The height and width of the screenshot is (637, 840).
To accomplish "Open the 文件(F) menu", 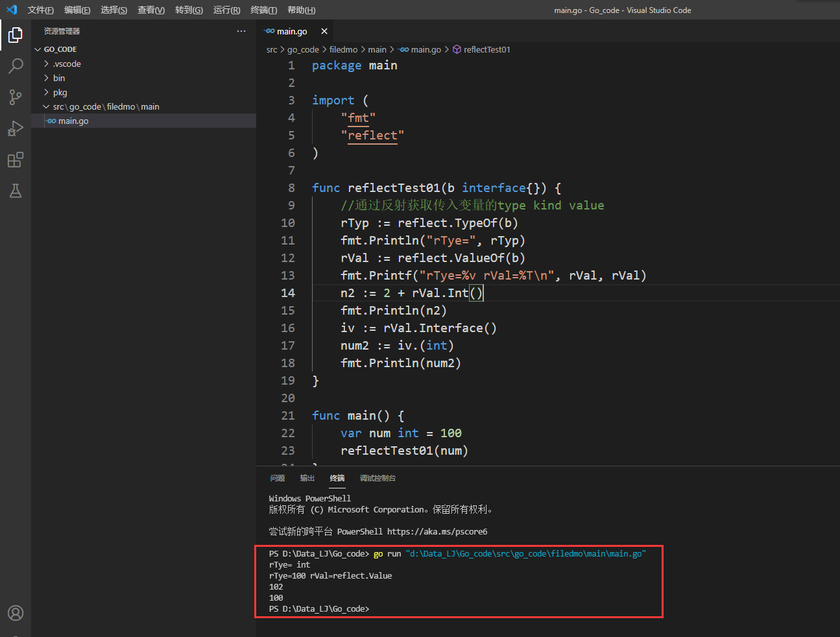I will pos(41,10).
